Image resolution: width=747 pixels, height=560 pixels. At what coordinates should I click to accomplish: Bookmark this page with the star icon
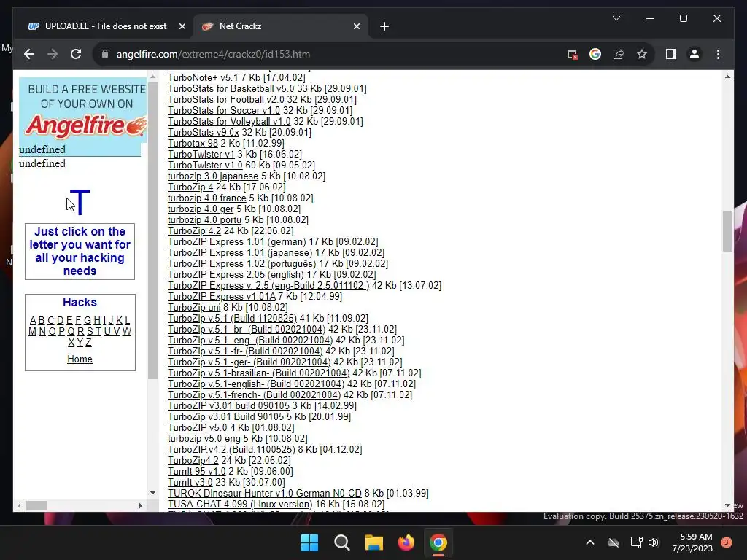pos(642,54)
